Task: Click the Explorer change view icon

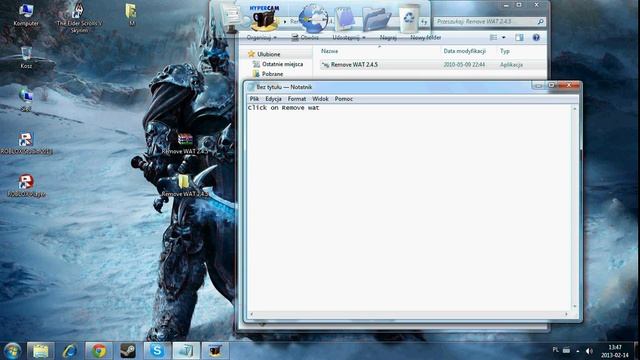Action: pos(493,38)
